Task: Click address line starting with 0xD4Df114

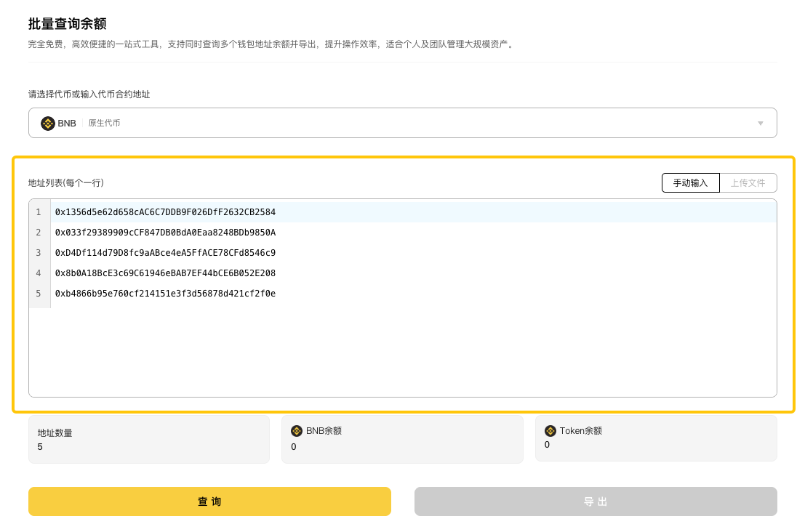Action: (165, 253)
